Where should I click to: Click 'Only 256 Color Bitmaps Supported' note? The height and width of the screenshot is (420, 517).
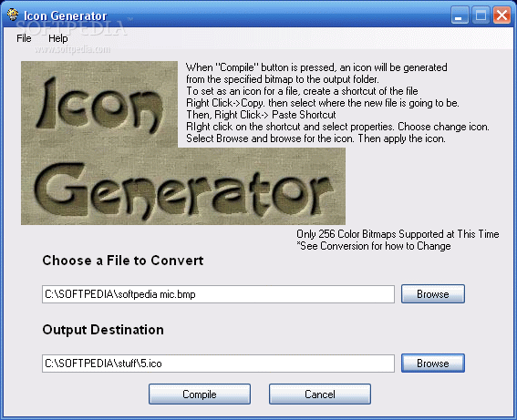coord(398,234)
